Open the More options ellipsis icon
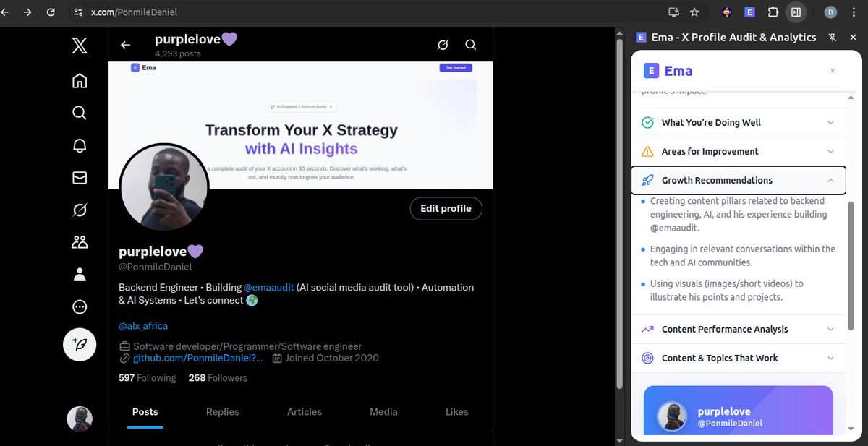868x446 pixels. (80, 306)
